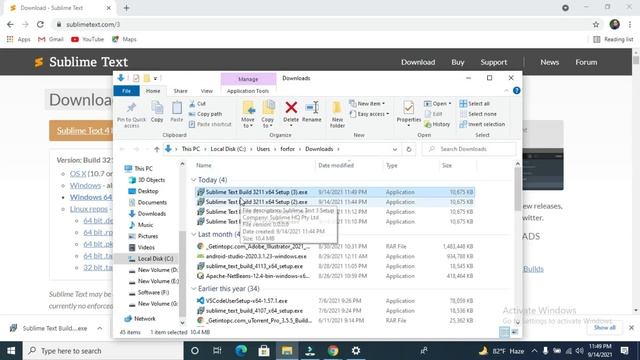Click Show all downloads button

[x=604, y=328]
